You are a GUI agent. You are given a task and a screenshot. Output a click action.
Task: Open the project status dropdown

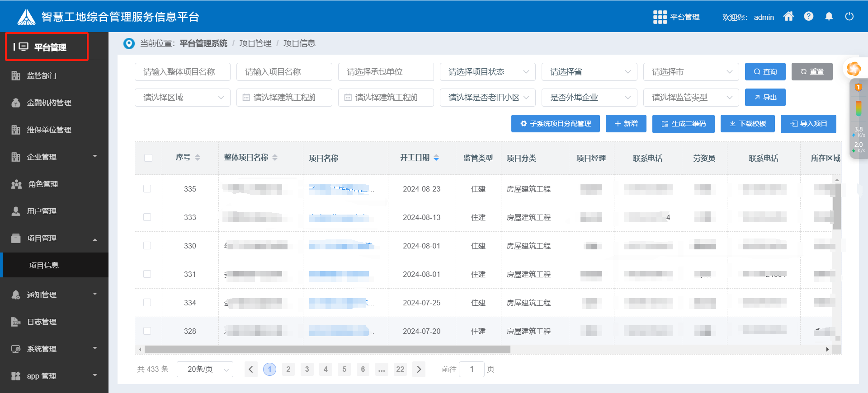pyautogui.click(x=487, y=72)
